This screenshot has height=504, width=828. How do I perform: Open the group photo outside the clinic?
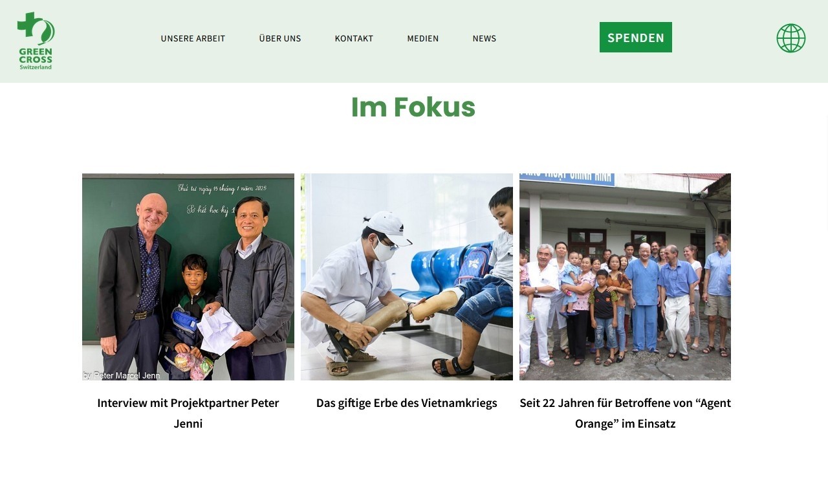click(625, 277)
